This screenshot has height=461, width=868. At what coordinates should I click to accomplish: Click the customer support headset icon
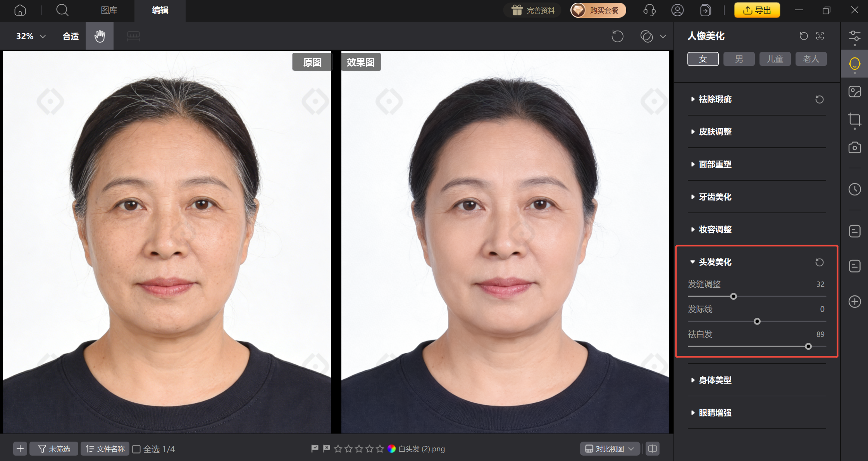(649, 10)
